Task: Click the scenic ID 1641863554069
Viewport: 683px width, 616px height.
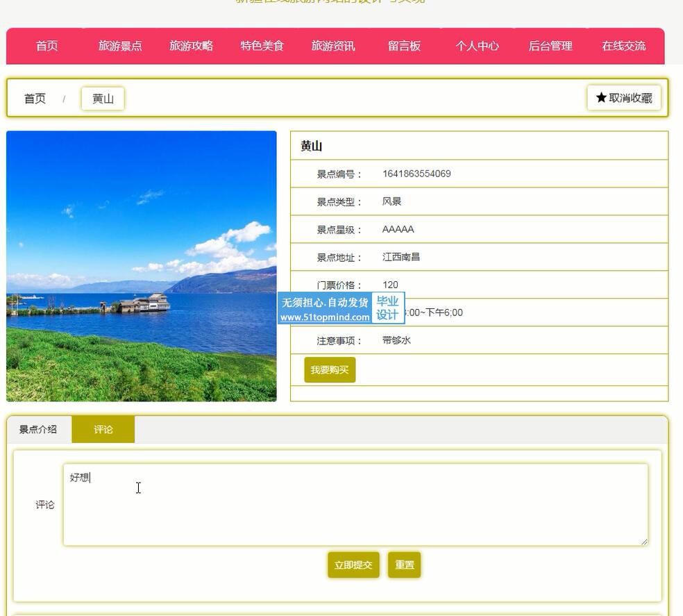Action: click(416, 174)
